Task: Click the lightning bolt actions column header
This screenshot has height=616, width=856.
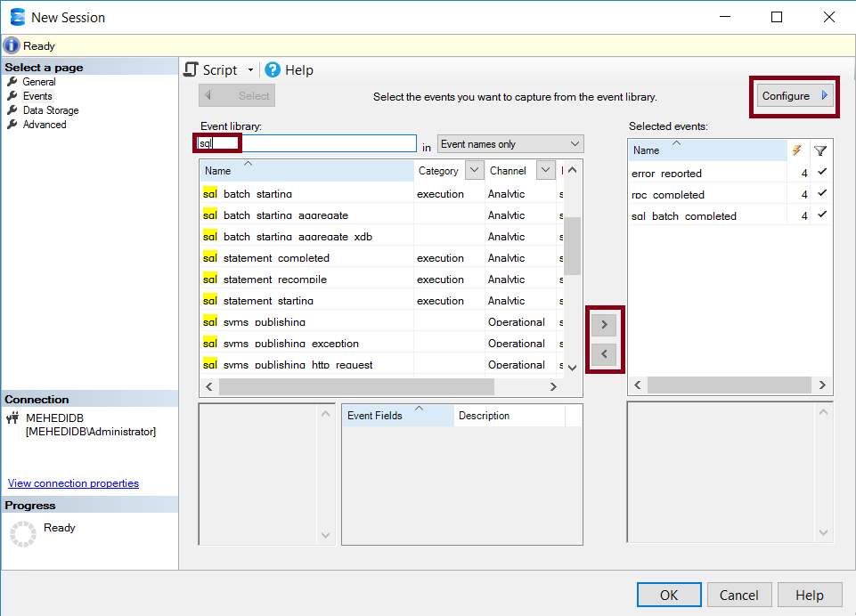Action: (796, 150)
